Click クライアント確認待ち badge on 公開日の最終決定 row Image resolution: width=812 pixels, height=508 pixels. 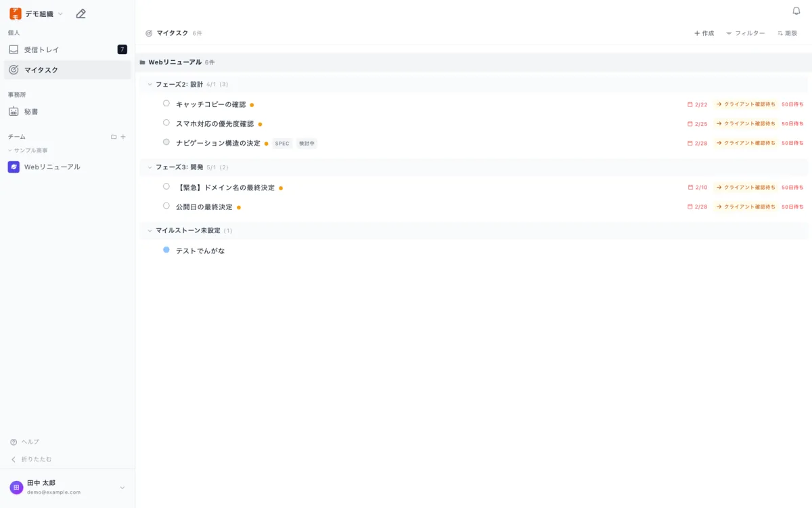[x=746, y=207]
